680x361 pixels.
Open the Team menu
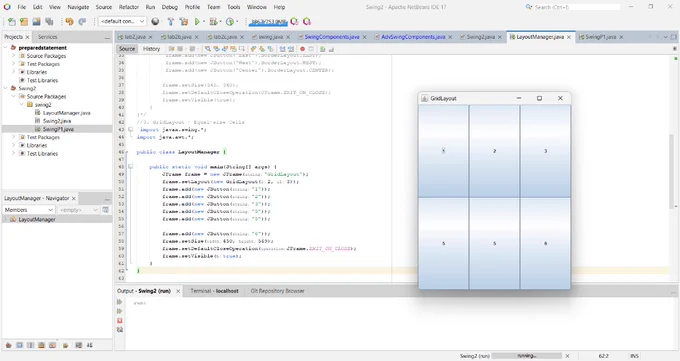(x=213, y=7)
